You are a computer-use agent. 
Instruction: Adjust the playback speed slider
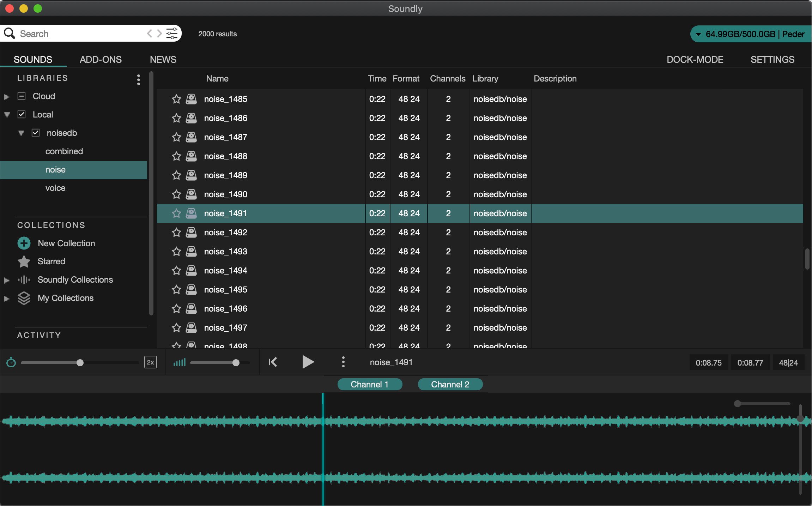tap(80, 362)
